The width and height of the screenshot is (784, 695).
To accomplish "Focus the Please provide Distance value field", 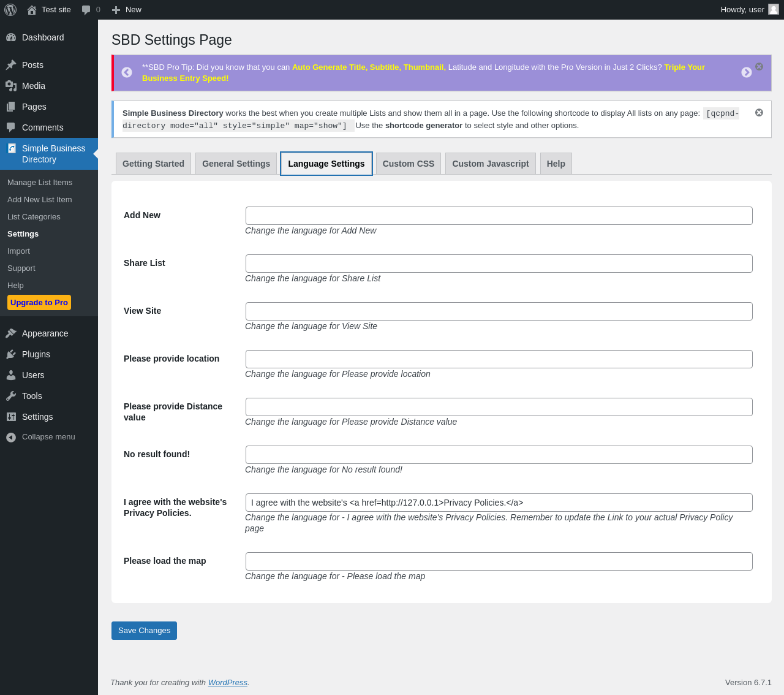I will [x=499, y=407].
